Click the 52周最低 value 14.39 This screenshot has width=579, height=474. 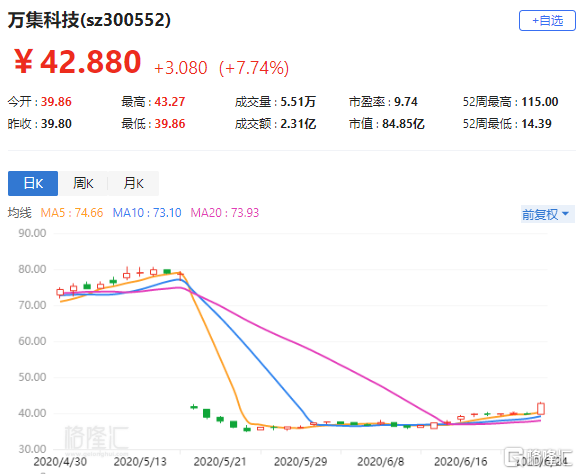click(x=536, y=124)
